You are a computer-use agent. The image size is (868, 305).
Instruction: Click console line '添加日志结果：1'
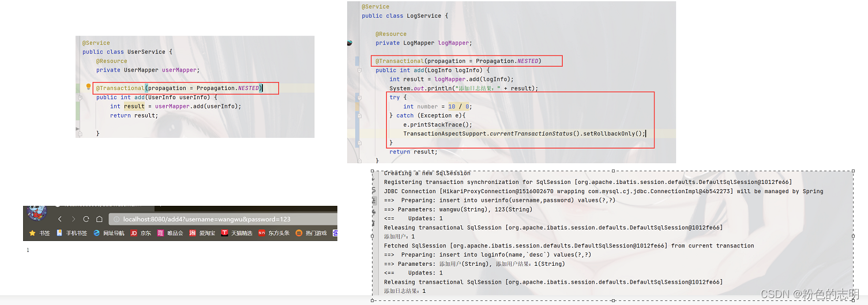[405, 291]
